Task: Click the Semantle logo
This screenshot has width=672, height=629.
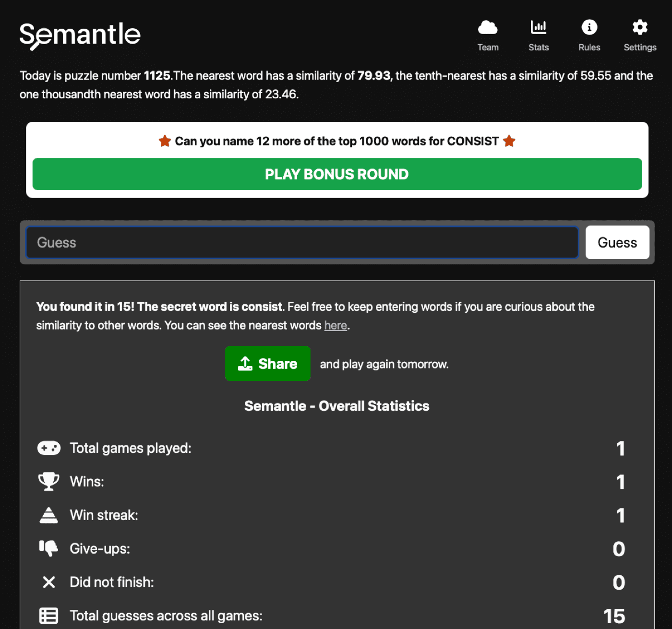Action: pos(80,35)
